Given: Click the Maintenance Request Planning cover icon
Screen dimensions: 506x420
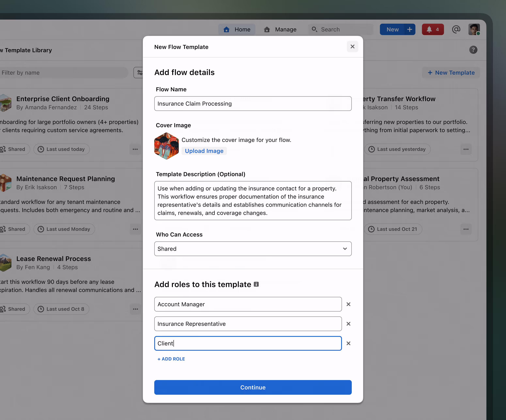Looking at the screenshot, I should pyautogui.click(x=6, y=183).
